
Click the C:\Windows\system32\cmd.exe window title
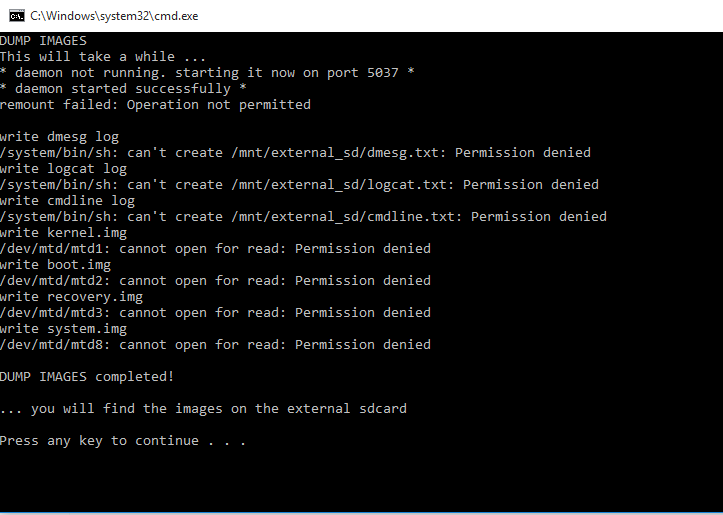(x=114, y=16)
